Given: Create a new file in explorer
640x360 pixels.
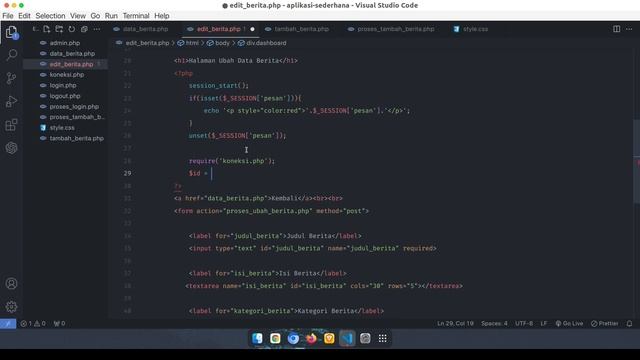Looking at the screenshot, I should (x=47, y=29).
